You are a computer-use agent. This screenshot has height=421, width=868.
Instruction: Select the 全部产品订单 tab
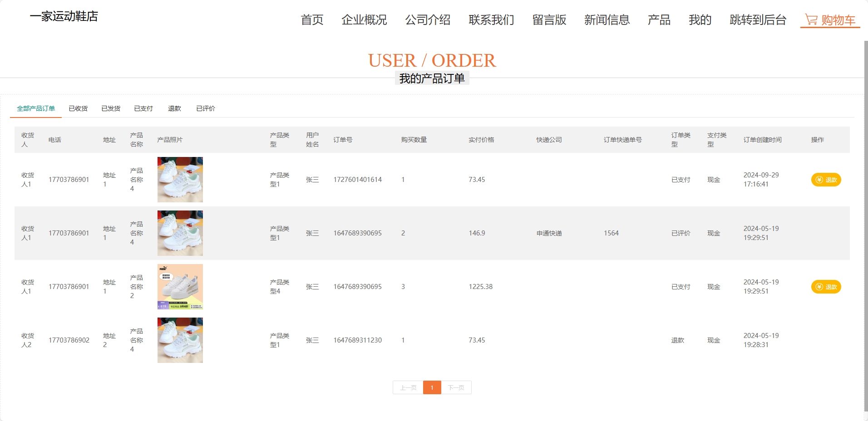tap(36, 108)
